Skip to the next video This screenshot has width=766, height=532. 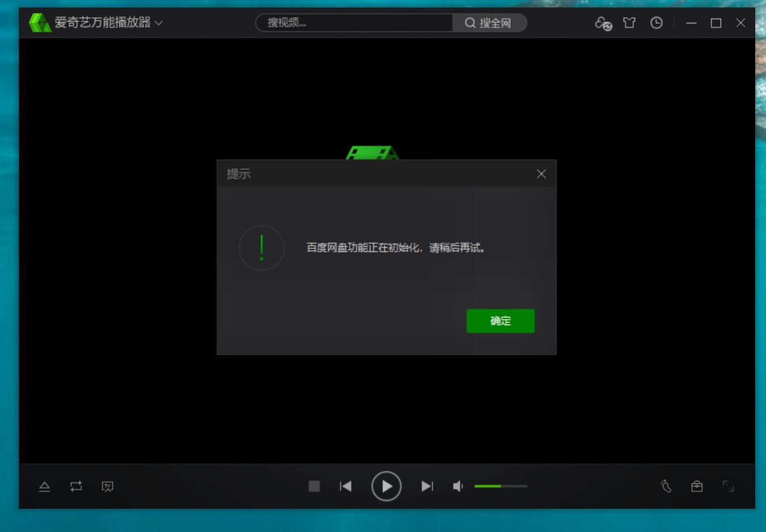tap(427, 486)
